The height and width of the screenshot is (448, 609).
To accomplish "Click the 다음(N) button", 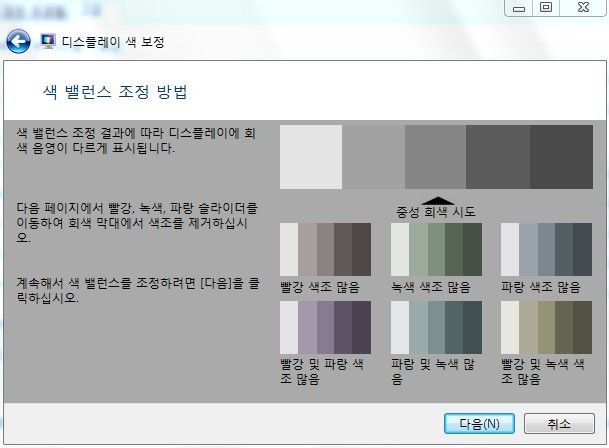I will point(479,424).
